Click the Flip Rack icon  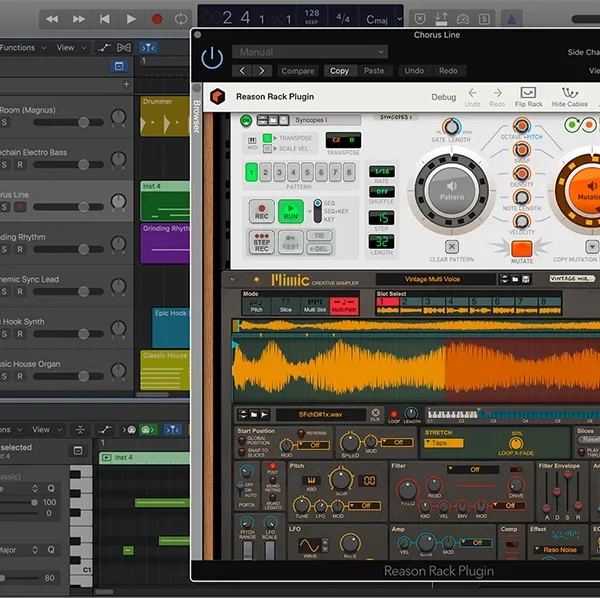528,97
